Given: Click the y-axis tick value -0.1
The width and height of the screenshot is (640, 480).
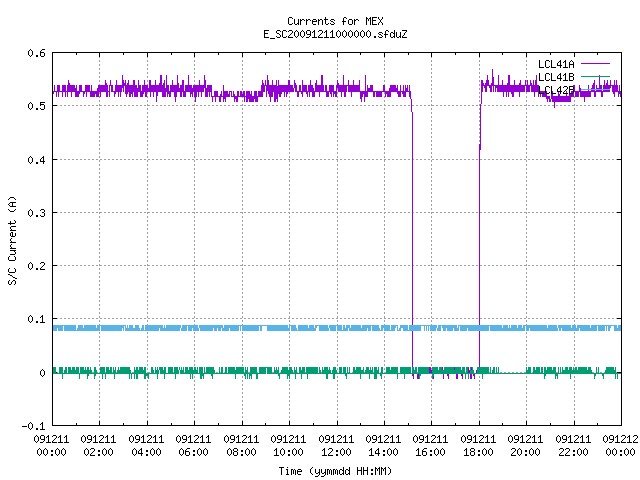Looking at the screenshot, I should [x=33, y=426].
